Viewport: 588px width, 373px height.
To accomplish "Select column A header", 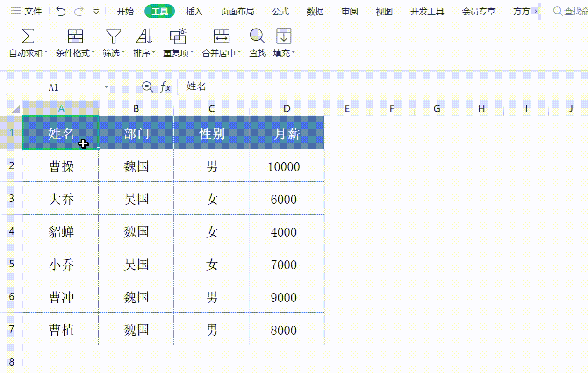I will tap(61, 108).
